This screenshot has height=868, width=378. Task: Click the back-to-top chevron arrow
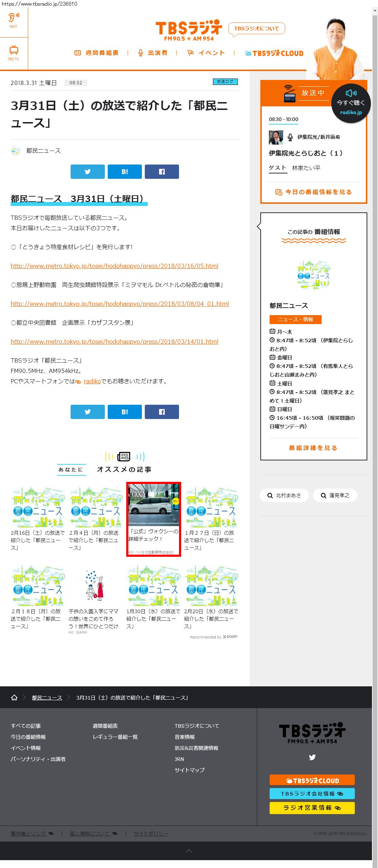[189, 851]
